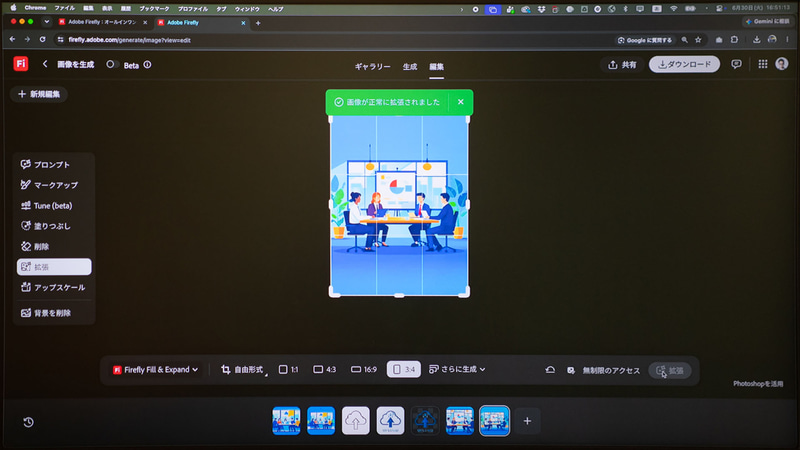Switch to the ギャラリー tab
Image resolution: width=800 pixels, height=450 pixels.
tap(372, 66)
